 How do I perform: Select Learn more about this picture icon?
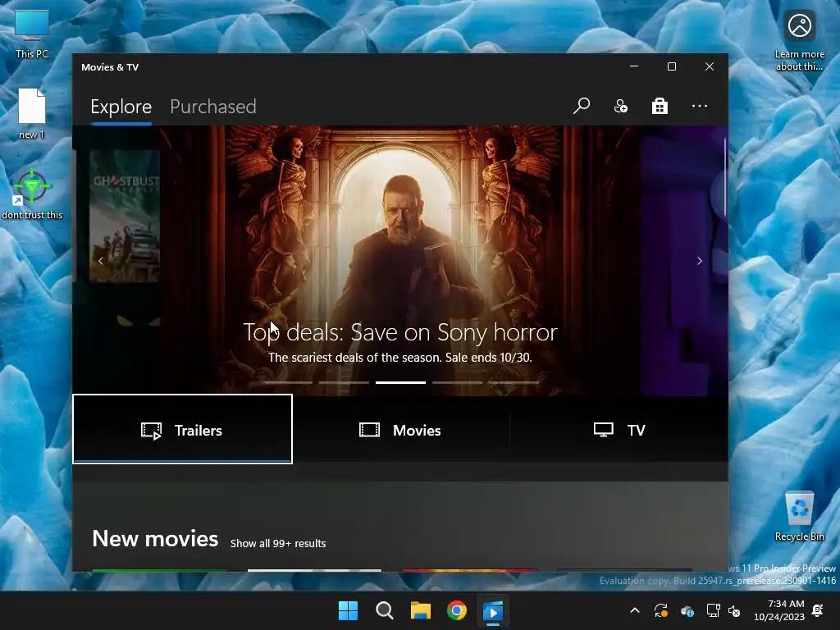[x=799, y=40]
